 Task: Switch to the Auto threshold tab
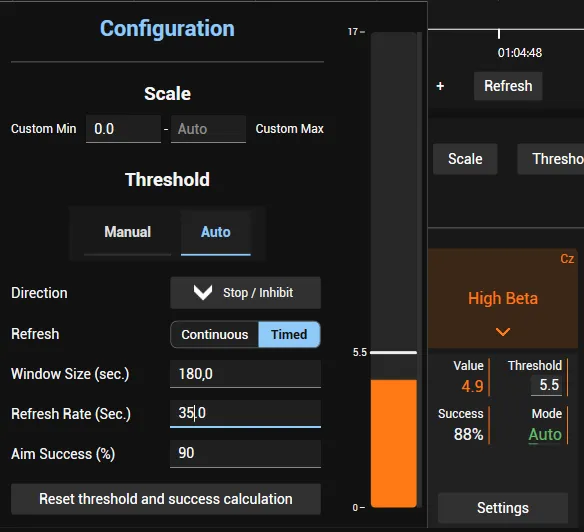click(216, 232)
